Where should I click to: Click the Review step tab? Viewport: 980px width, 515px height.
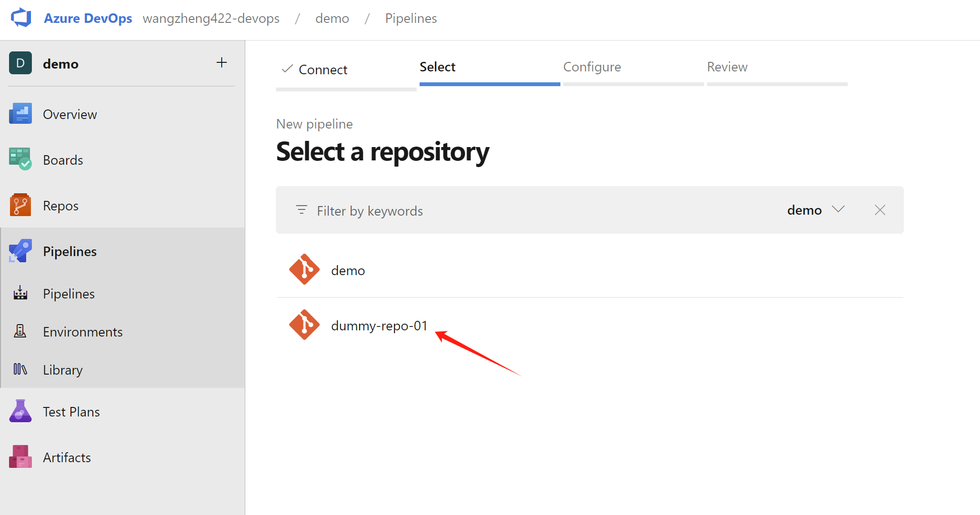point(727,67)
